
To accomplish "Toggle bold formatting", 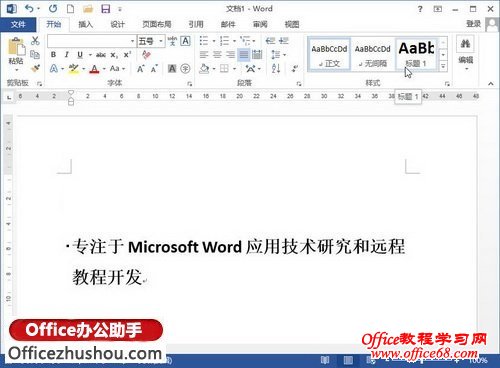I will (53, 54).
